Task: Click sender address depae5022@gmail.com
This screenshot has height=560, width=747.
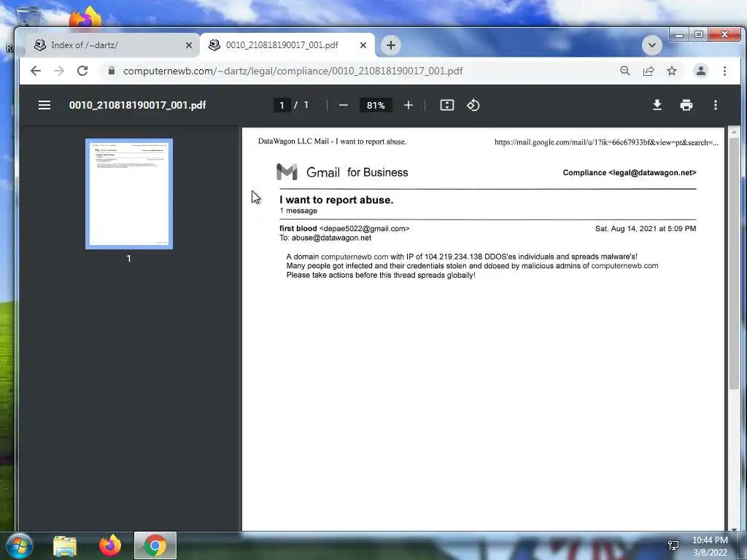Action: [364, 228]
